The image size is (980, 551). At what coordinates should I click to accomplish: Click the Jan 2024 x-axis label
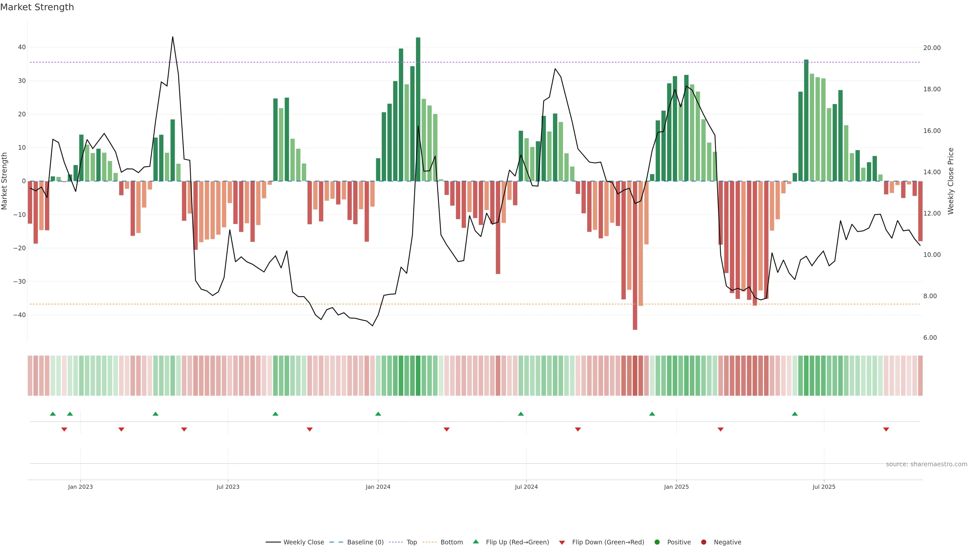(378, 487)
